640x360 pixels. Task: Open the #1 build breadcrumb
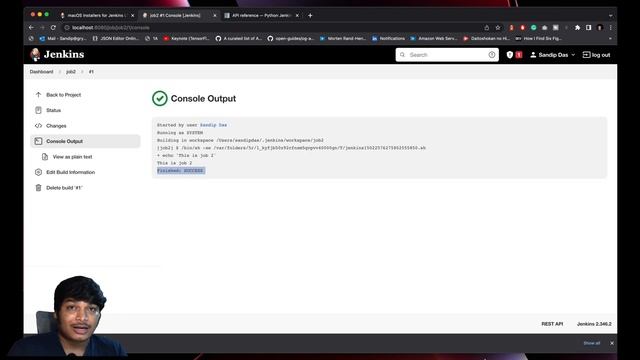pyautogui.click(x=91, y=71)
